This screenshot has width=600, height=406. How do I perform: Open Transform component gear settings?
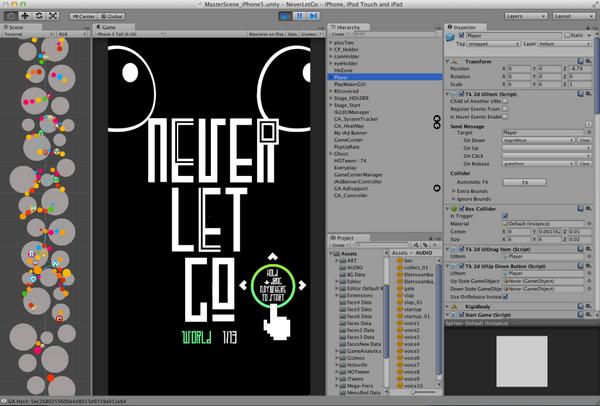tap(589, 61)
